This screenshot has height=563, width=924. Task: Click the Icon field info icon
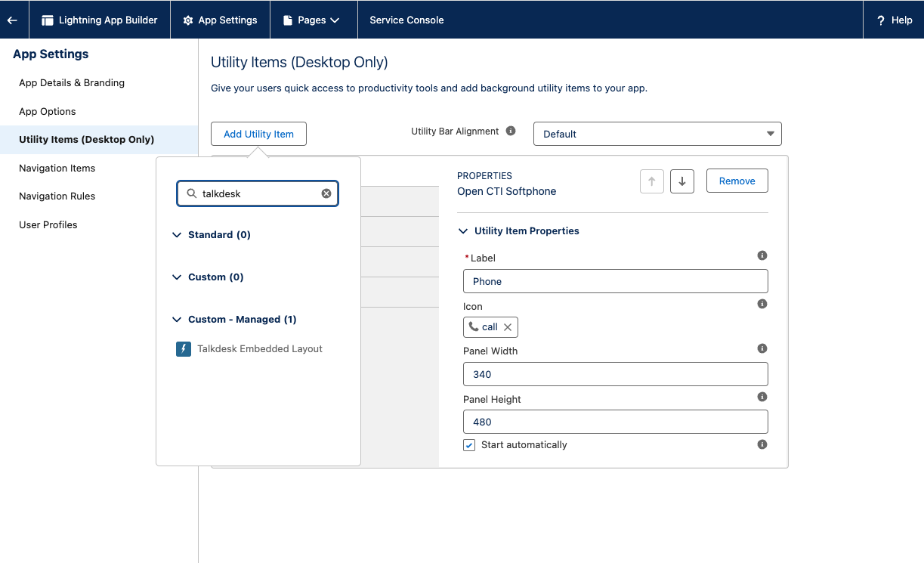[762, 304]
